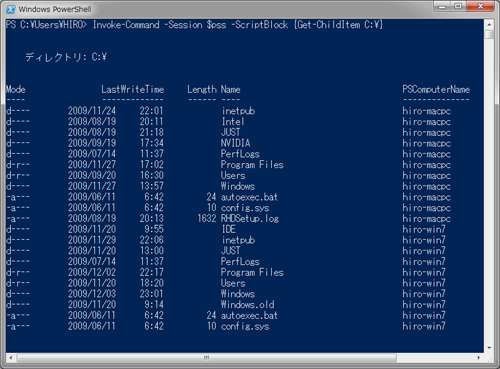Click the inetpub name on hiro-macpc row

coord(238,111)
